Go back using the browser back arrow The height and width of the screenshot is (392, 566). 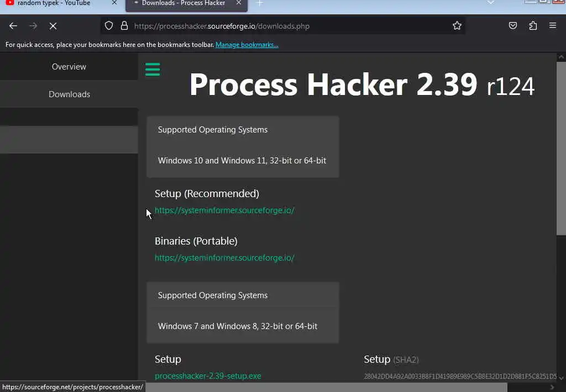point(13,26)
